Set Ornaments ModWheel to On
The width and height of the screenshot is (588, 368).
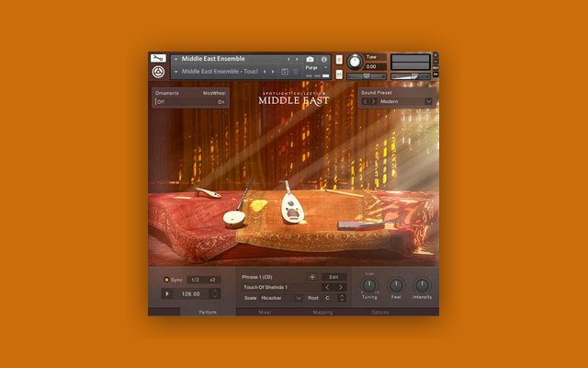coord(221,102)
